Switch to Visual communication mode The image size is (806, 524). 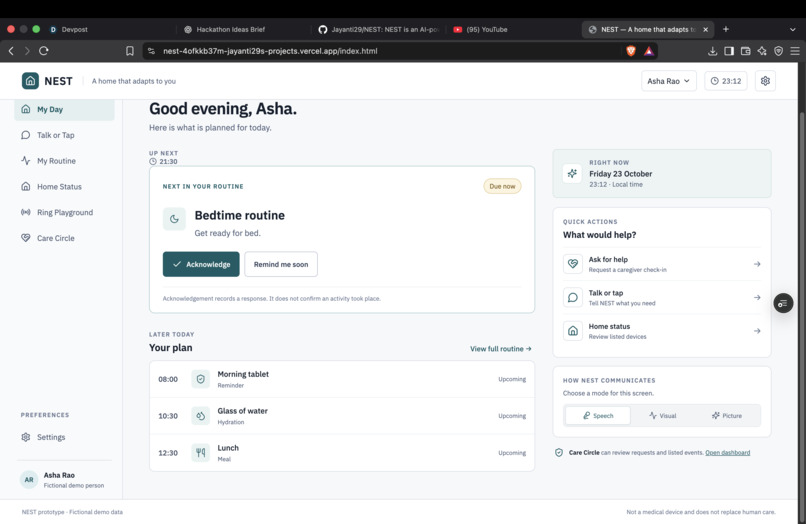[663, 415]
